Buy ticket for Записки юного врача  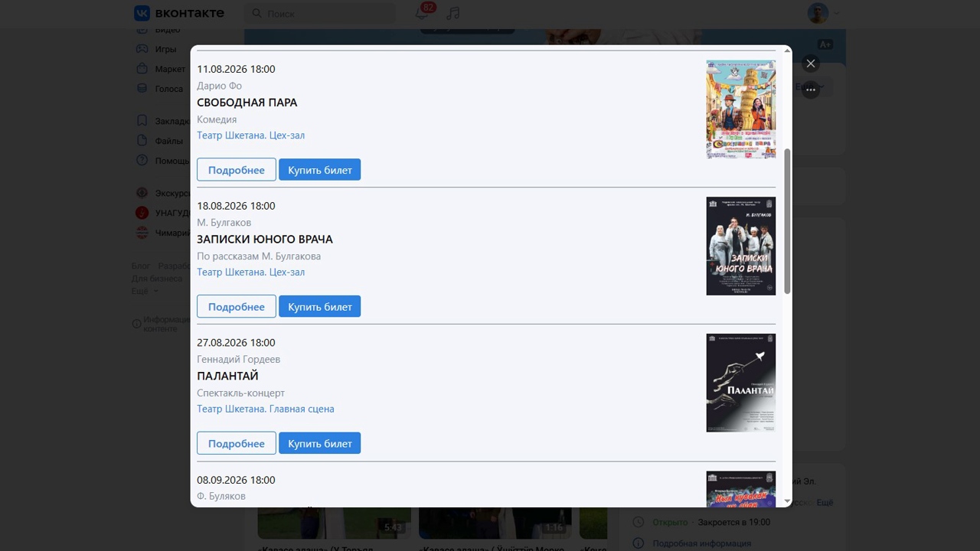pyautogui.click(x=320, y=307)
